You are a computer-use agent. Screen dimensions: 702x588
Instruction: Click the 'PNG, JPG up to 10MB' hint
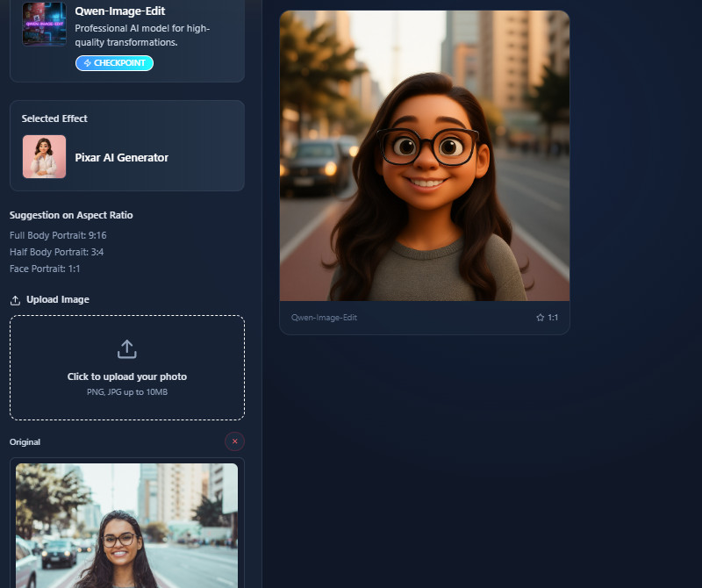click(x=127, y=391)
